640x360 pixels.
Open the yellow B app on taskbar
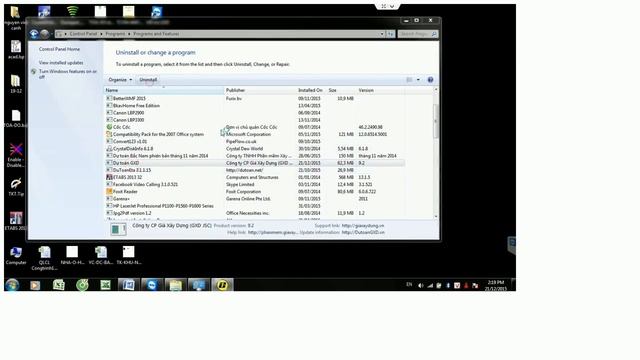coord(222,285)
